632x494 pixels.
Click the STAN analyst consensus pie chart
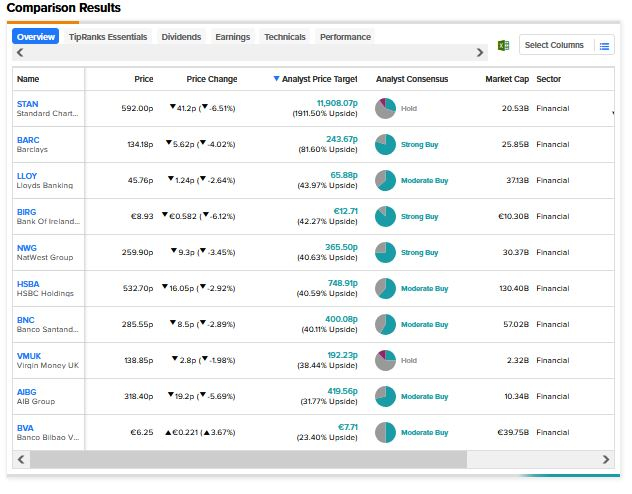(x=385, y=108)
